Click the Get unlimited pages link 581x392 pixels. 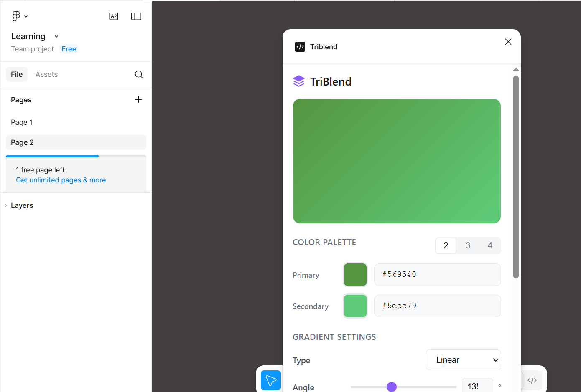tap(61, 180)
